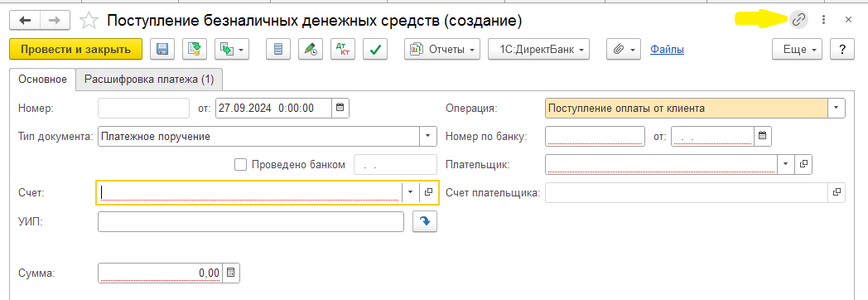
Task: Toggle the Проведено банком checkbox
Action: click(x=240, y=164)
